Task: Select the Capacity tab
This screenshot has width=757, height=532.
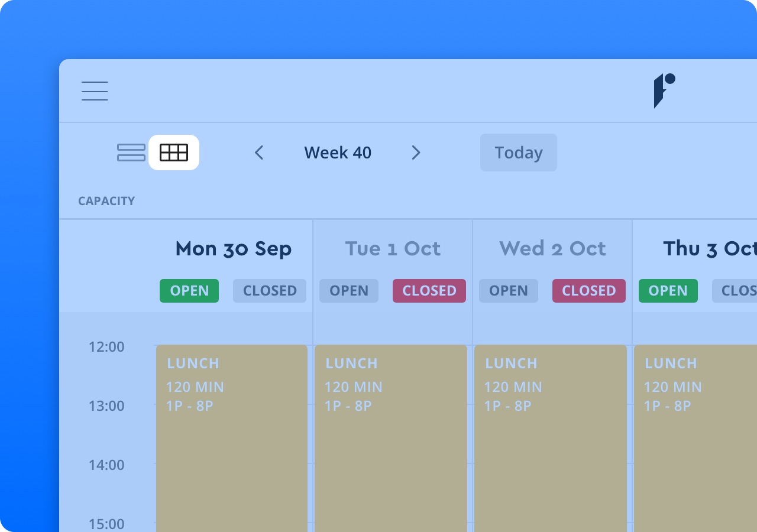Action: click(106, 201)
